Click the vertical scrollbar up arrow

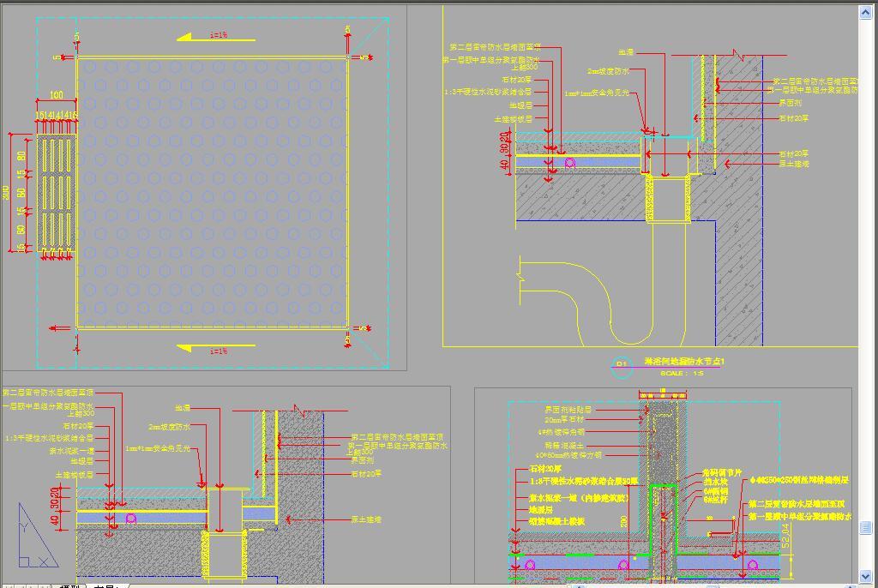[x=866, y=12]
